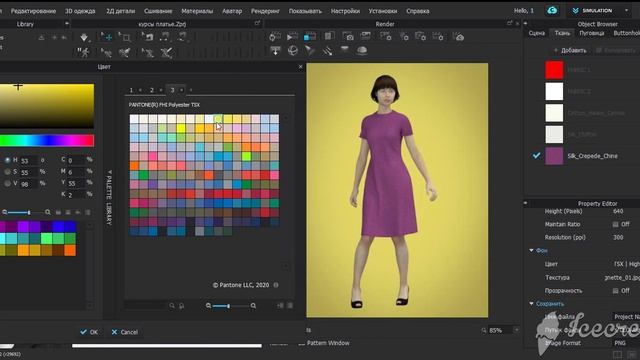Toggle the checkmark beside Silk_Crepede_Chine fabric
The image size is (640, 360).
coord(536,156)
